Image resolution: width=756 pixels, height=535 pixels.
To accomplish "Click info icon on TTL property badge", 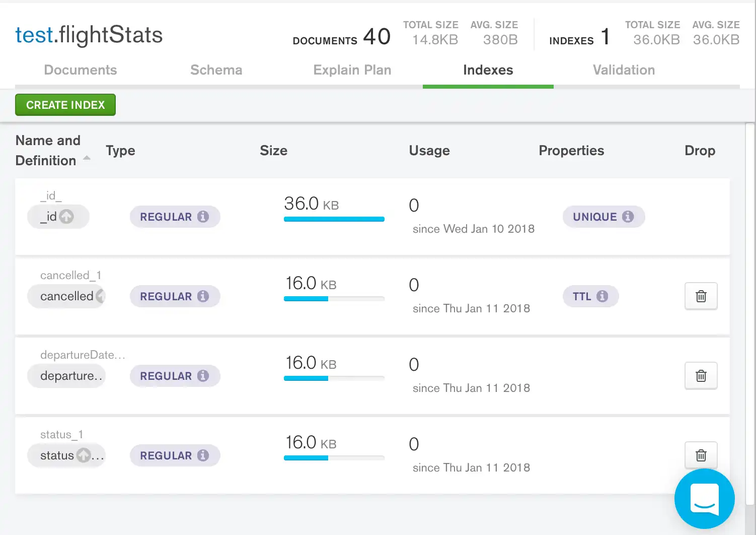I will (602, 296).
